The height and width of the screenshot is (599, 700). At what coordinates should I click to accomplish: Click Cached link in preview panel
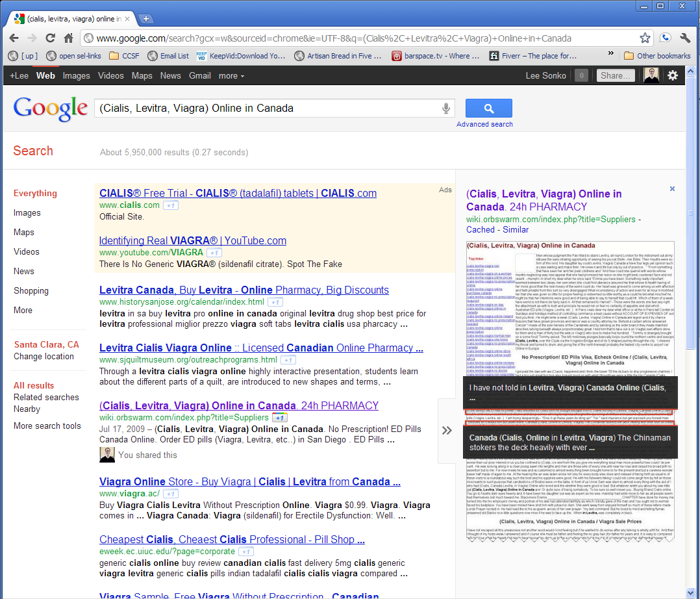[x=481, y=229]
